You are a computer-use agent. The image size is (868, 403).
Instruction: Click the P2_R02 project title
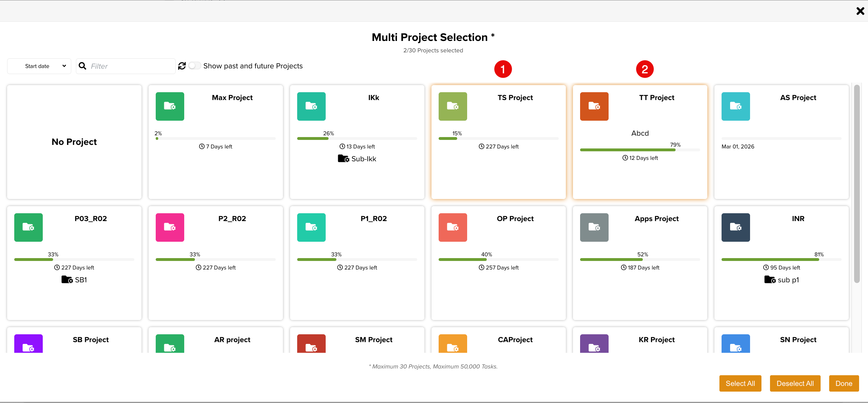click(232, 219)
